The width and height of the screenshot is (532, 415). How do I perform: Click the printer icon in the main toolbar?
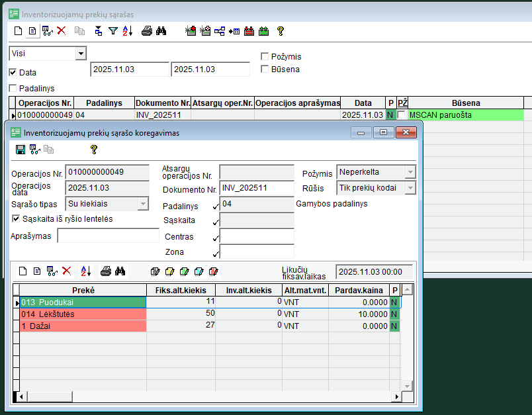click(147, 31)
